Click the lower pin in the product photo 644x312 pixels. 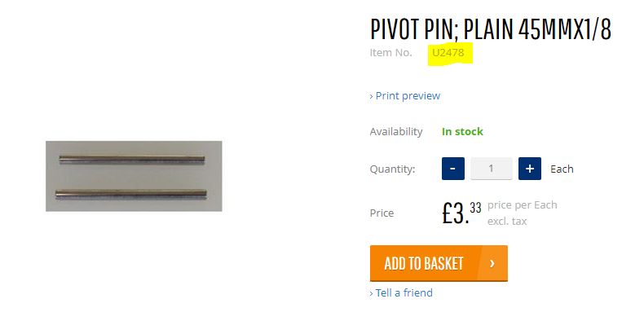pyautogui.click(x=131, y=194)
